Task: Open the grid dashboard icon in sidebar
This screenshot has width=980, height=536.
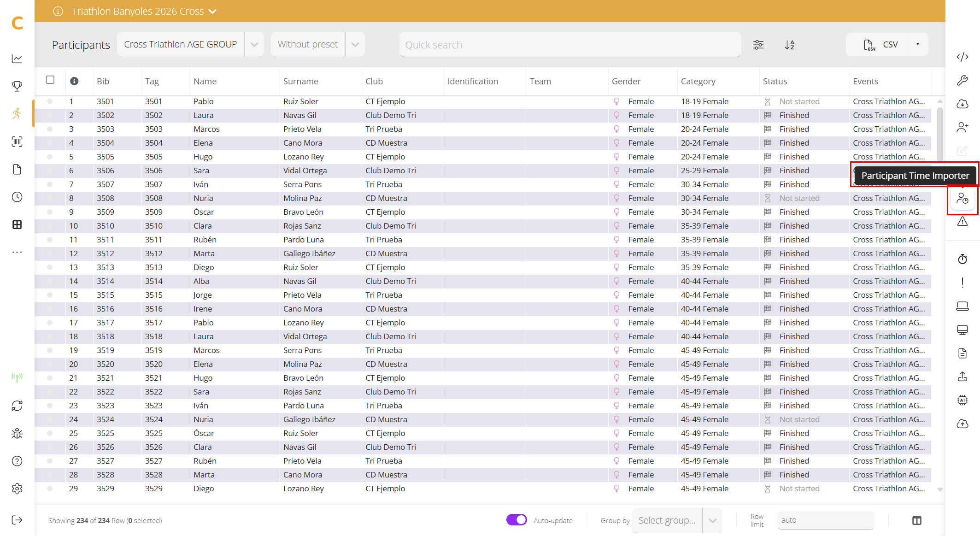Action: click(x=17, y=224)
